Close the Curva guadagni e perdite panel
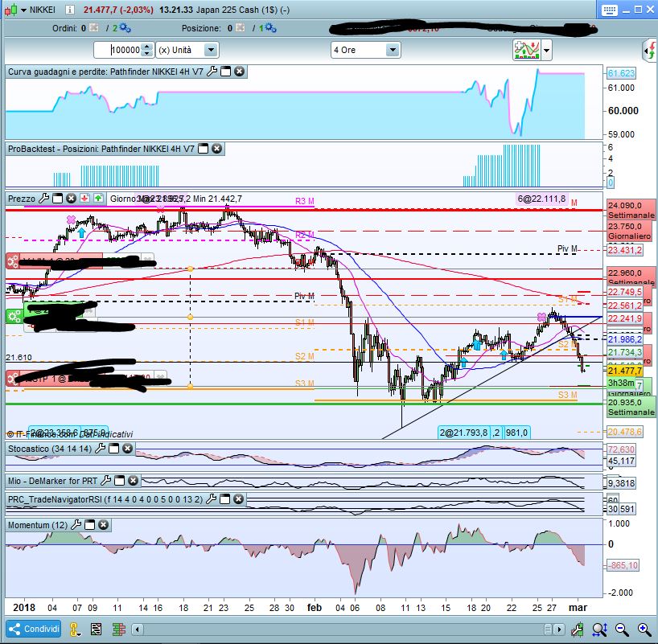The height and width of the screenshot is (644, 658). pyautogui.click(x=239, y=72)
